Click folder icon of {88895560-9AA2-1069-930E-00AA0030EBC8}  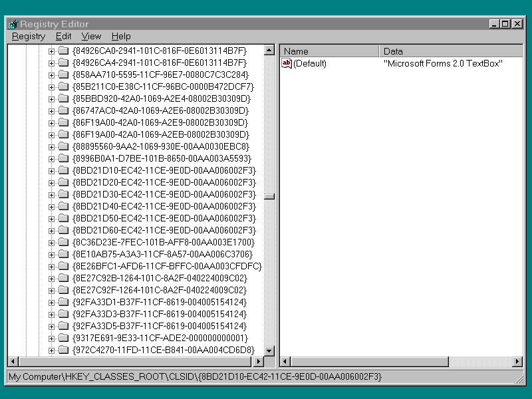[63, 146]
